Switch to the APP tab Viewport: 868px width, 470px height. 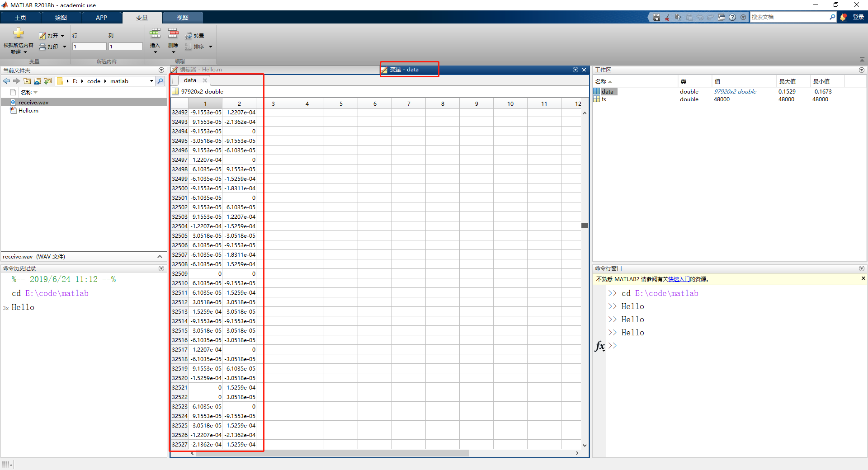pyautogui.click(x=101, y=18)
